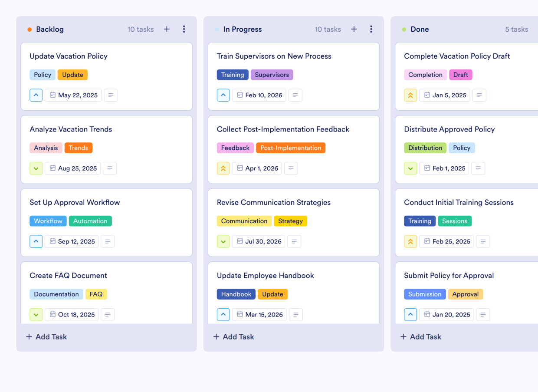Click priority arrow on Analyze Vacation Trends card

tap(36, 168)
